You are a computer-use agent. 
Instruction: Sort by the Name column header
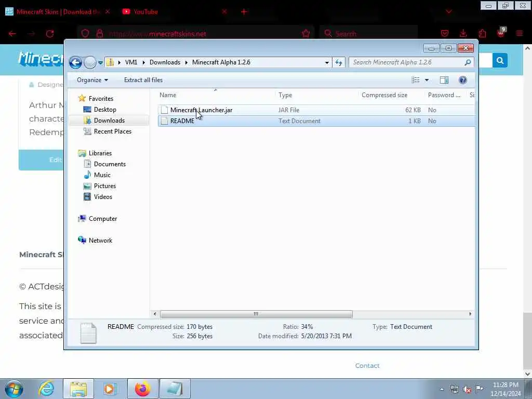(x=217, y=96)
